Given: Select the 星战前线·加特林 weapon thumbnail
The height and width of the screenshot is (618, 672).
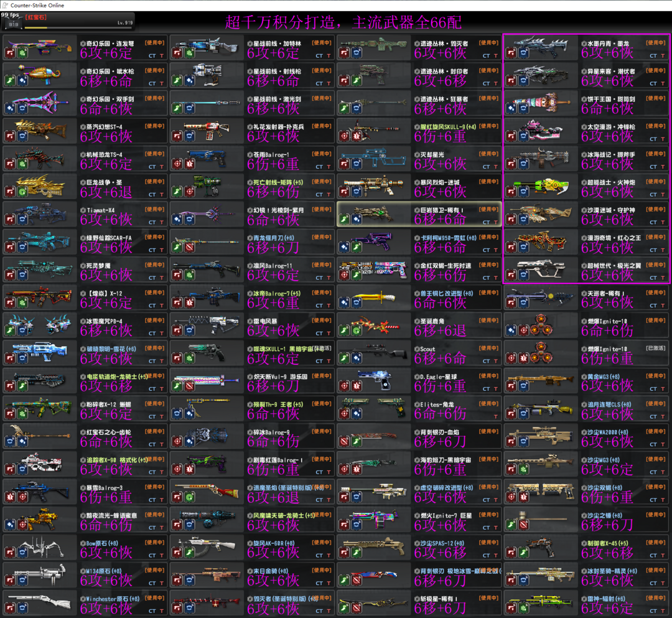Looking at the screenshot, I should pyautogui.click(x=207, y=47).
